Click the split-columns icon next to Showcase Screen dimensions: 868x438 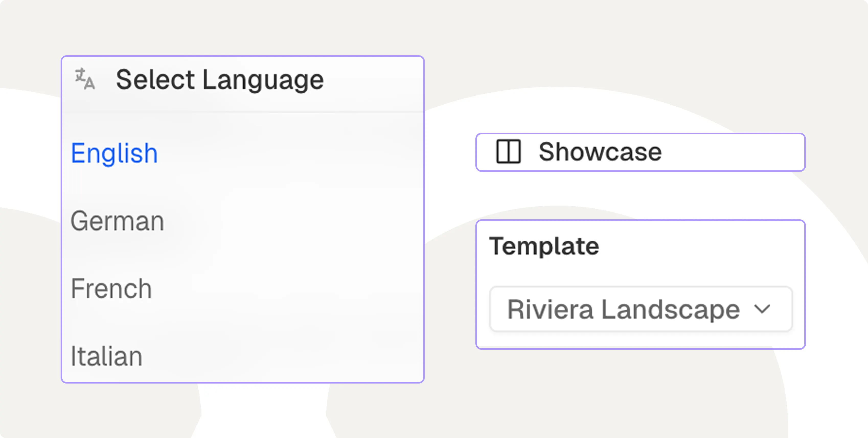[x=508, y=152]
